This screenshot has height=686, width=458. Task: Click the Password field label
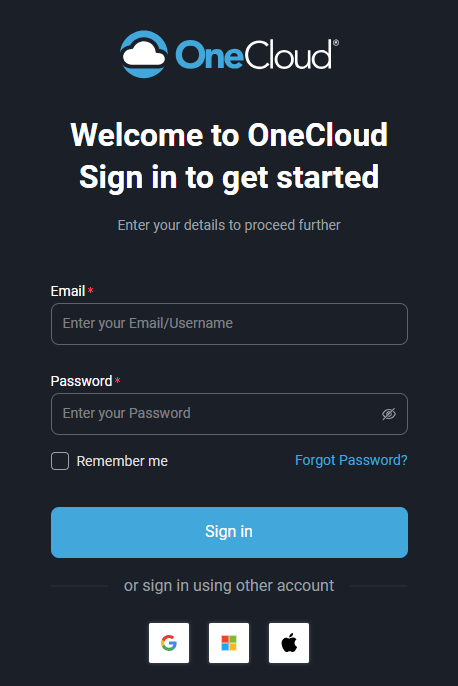(x=81, y=381)
